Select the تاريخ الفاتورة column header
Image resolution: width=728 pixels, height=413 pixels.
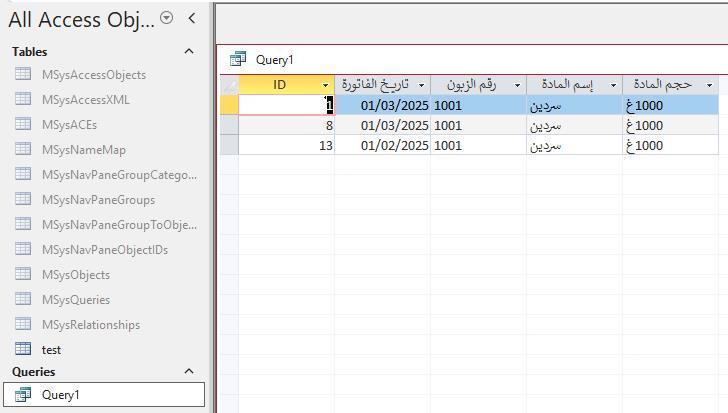click(383, 85)
